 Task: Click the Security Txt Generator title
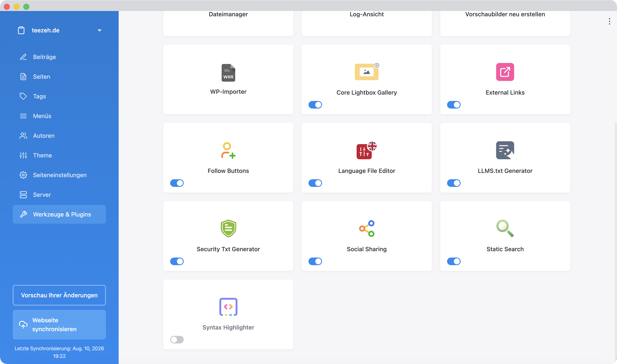[x=228, y=249]
